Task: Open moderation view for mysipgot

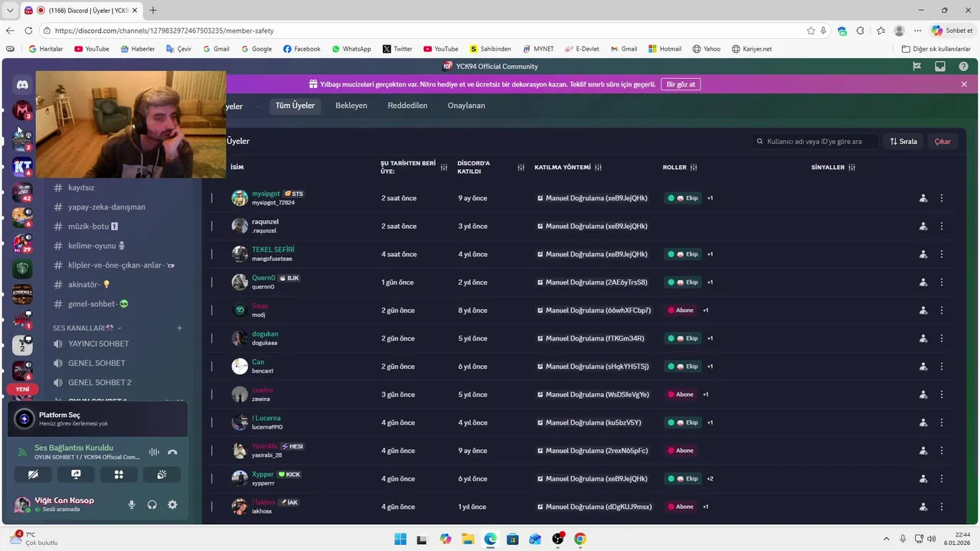Action: 923,198
